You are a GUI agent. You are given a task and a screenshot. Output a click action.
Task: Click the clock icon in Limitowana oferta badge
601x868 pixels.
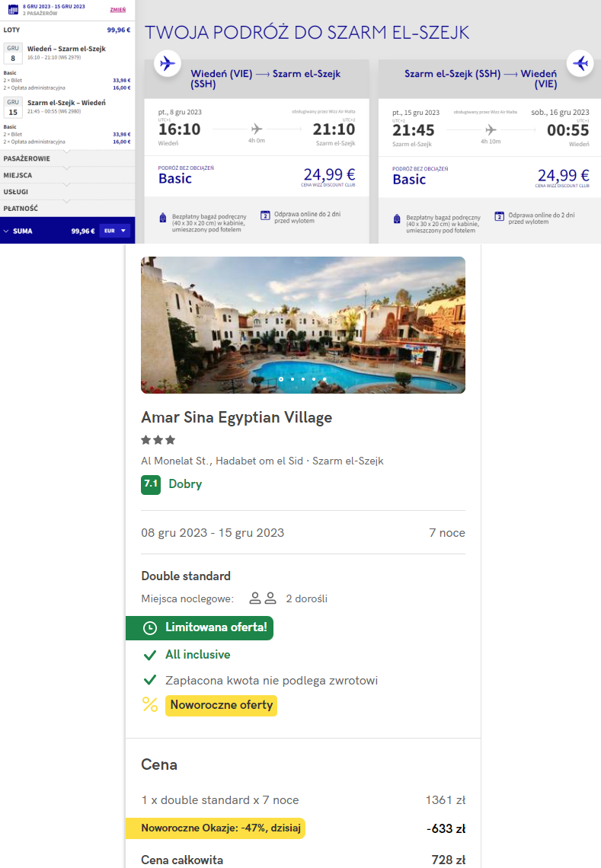[x=149, y=627]
